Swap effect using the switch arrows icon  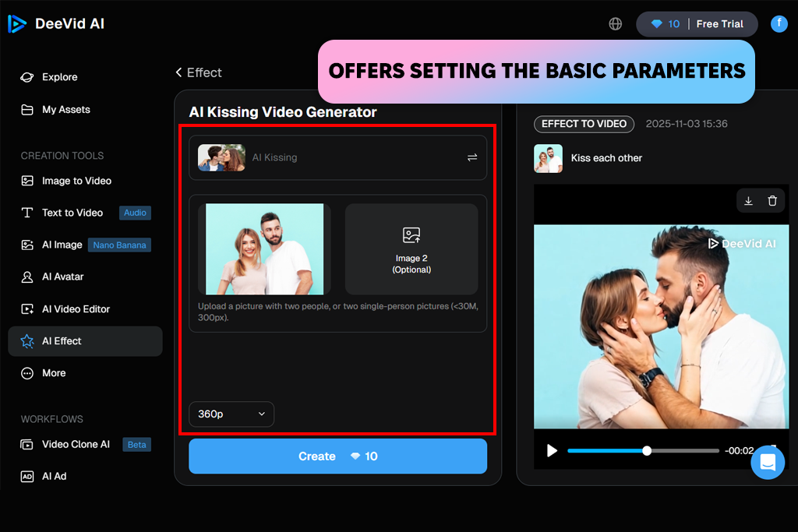472,157
